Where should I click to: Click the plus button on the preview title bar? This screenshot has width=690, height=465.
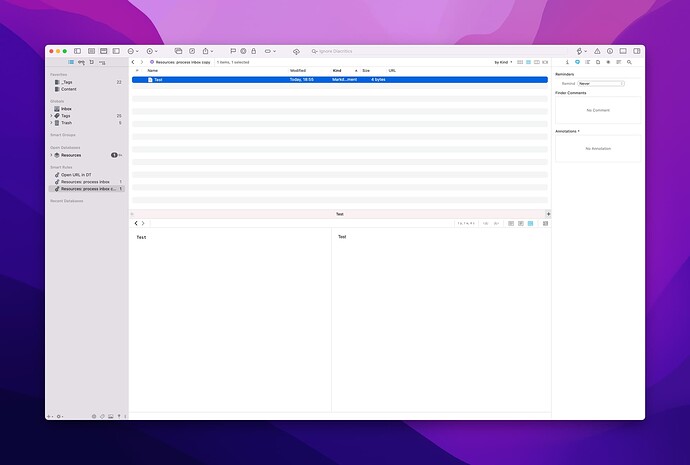pyautogui.click(x=548, y=214)
